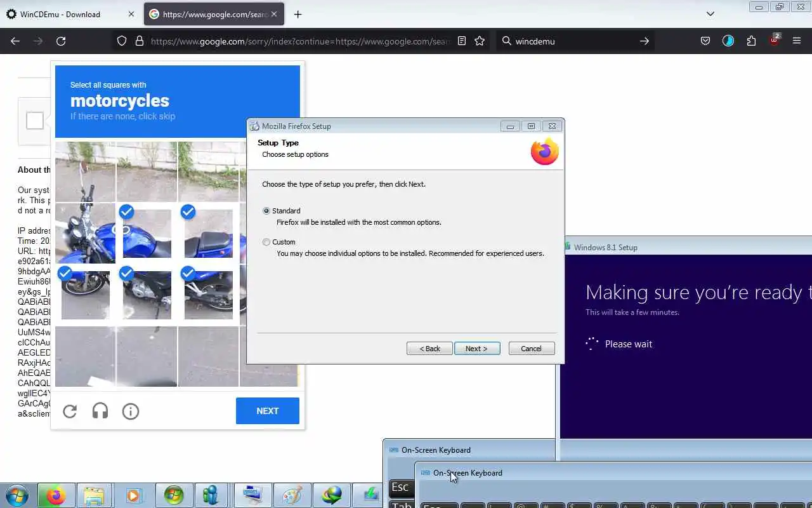Click 'Please wait' text in Windows Setup

[629, 344]
